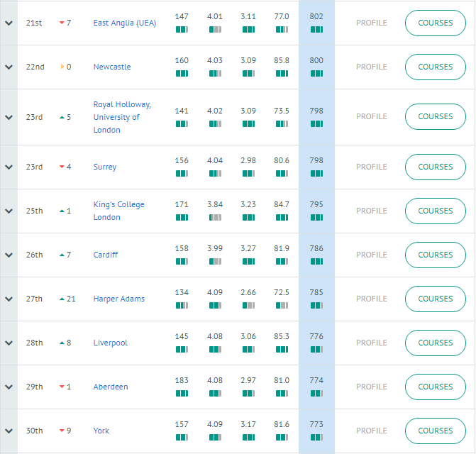
Task: Click COURSES button for Cardiff
Action: (x=436, y=255)
